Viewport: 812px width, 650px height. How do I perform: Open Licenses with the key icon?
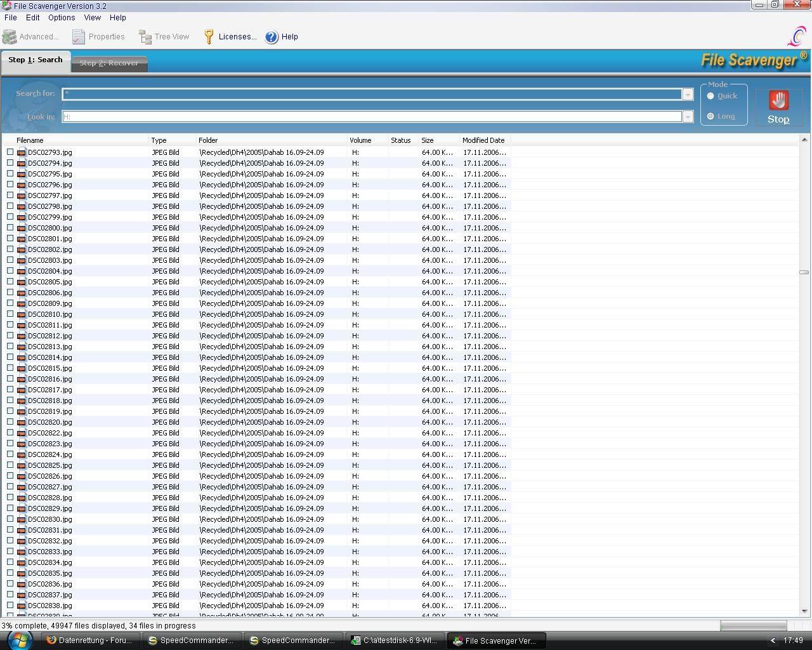209,37
